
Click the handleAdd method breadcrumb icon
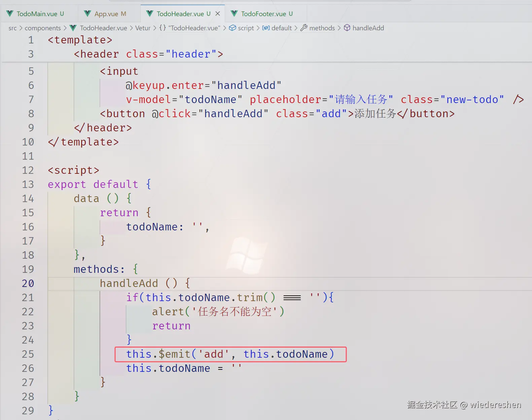click(x=347, y=28)
